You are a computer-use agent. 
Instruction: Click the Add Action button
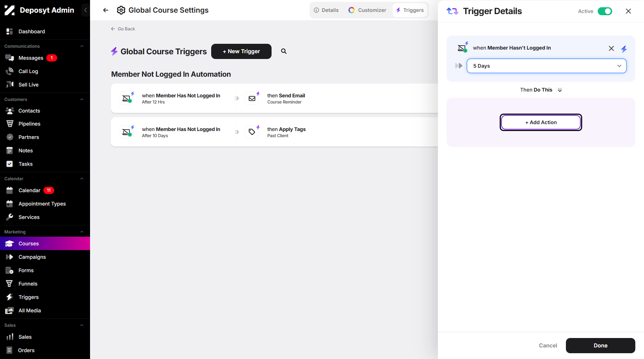(541, 122)
